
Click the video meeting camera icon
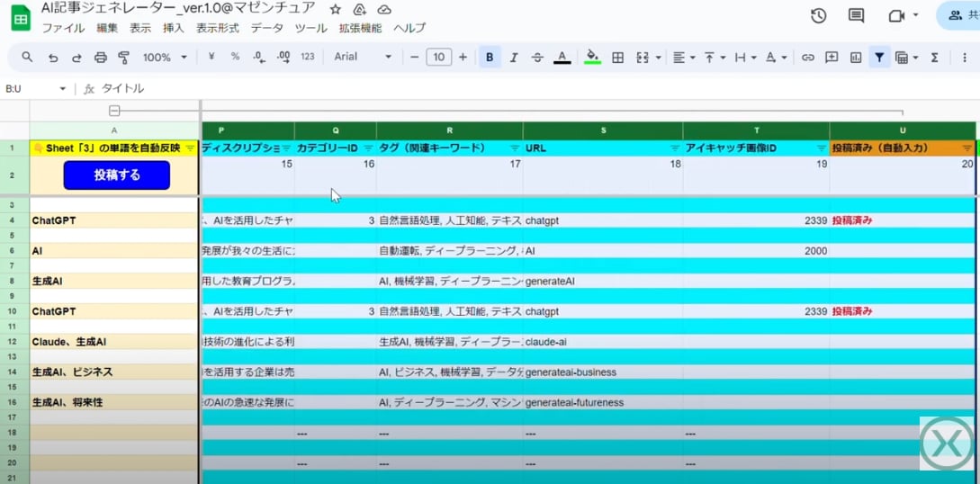coord(897,16)
